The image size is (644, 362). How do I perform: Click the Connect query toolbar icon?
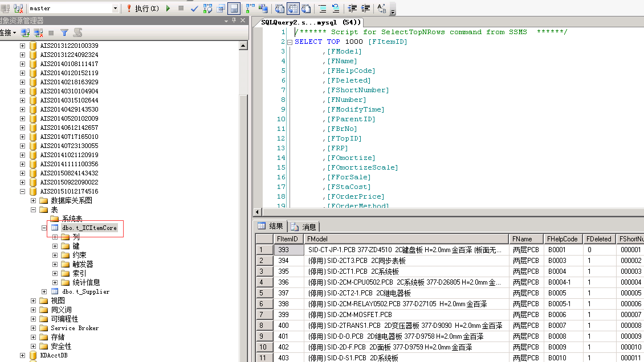pos(5,8)
